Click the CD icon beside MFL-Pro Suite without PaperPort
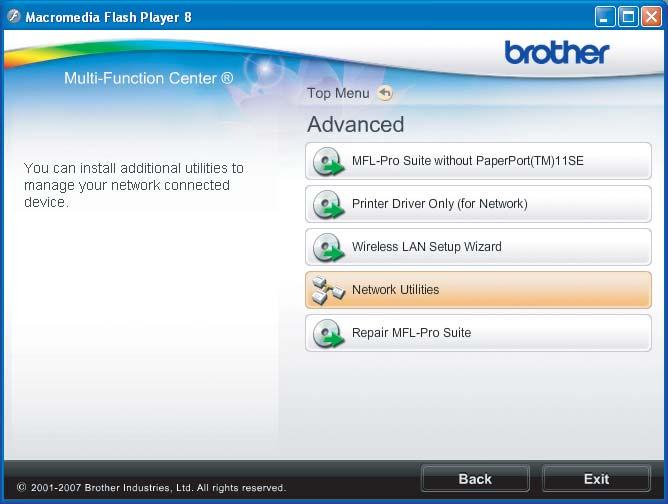Screen dimensions: 668x504 [328, 161]
